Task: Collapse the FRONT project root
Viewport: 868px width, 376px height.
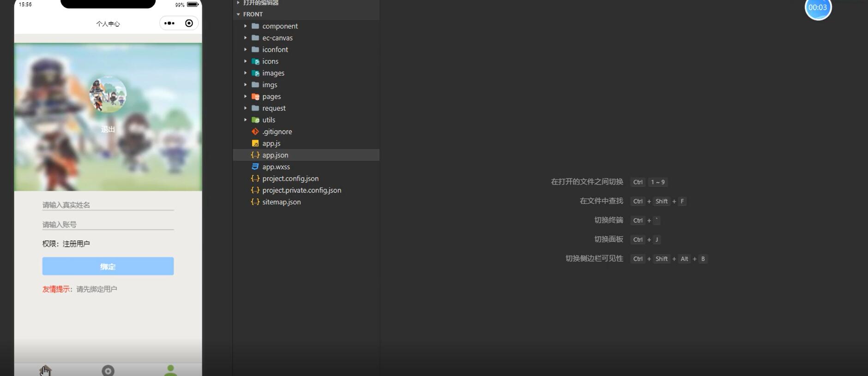Action: (x=238, y=14)
